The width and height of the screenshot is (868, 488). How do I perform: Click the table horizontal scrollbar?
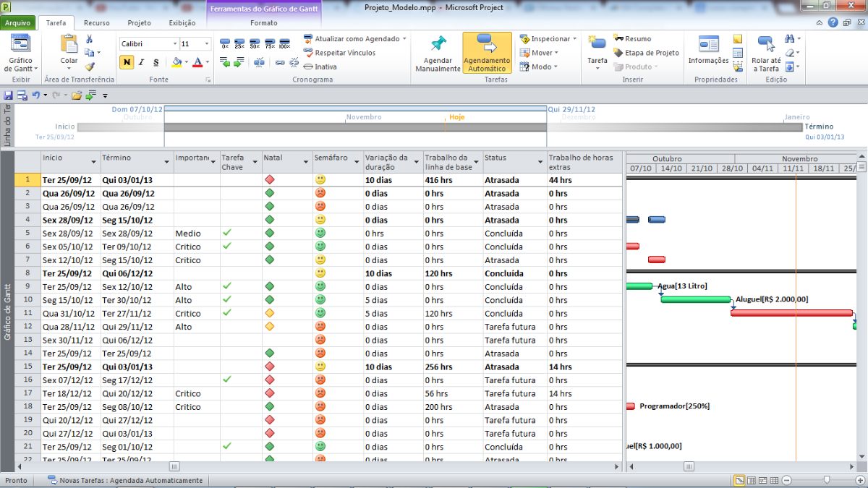pyautogui.click(x=174, y=466)
